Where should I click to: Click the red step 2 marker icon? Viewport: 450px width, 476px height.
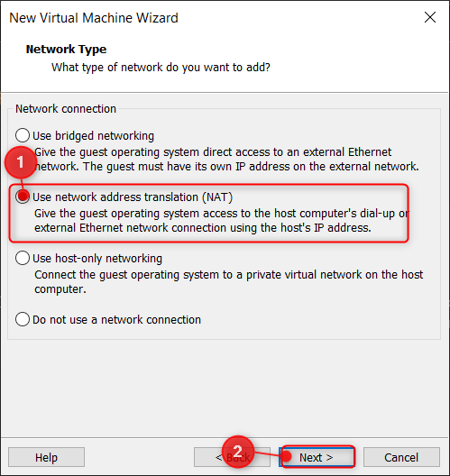[x=238, y=452]
